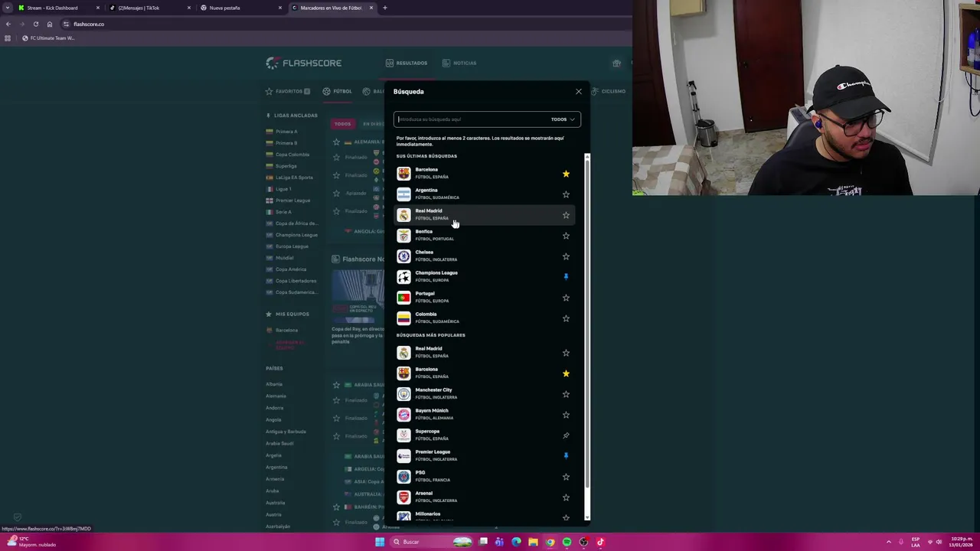
Task: Reload the page
Action: pyautogui.click(x=35, y=24)
